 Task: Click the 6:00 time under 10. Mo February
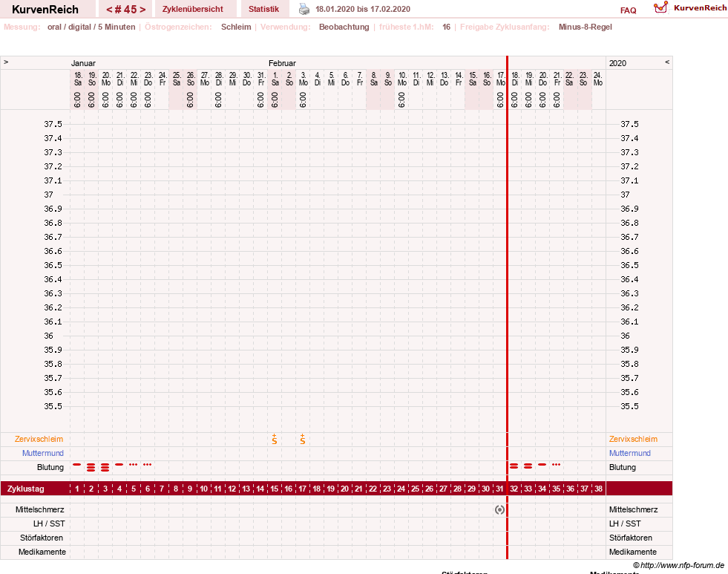401,100
